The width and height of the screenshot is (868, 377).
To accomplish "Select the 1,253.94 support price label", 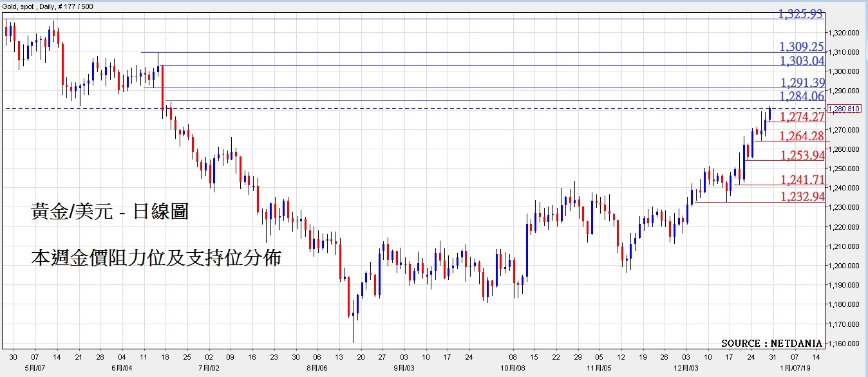I will click(802, 156).
